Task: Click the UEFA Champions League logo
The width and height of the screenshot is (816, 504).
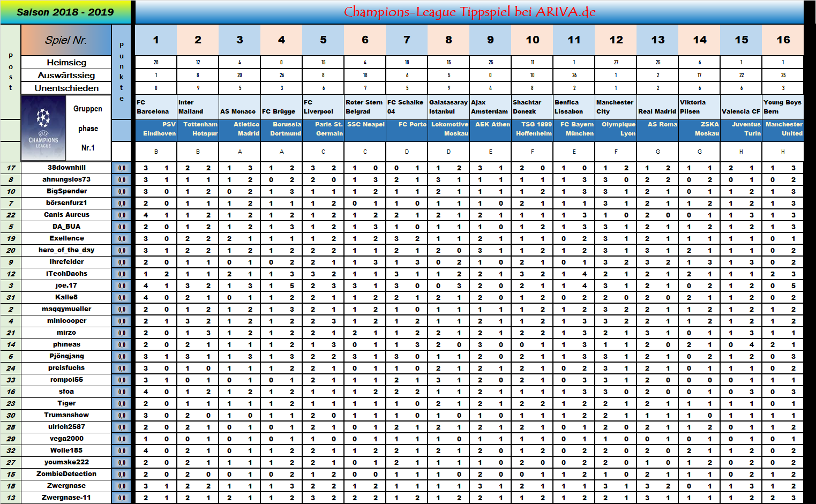Action: click(x=43, y=128)
